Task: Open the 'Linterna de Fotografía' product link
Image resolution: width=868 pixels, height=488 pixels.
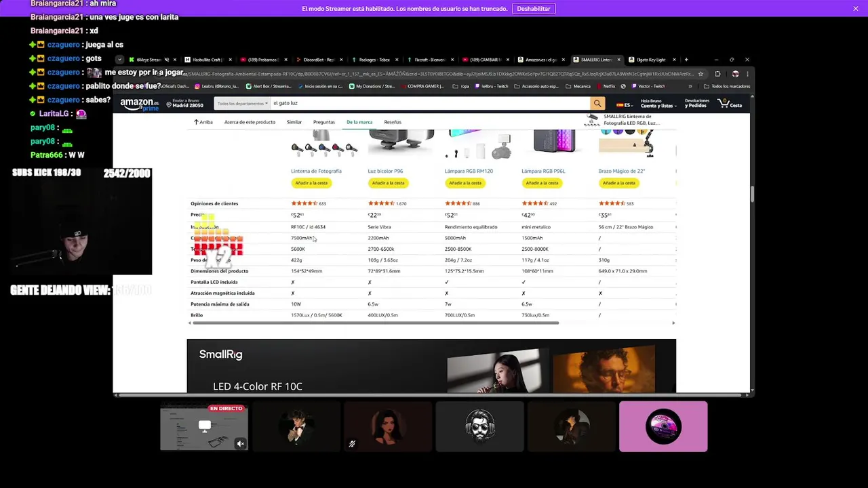Action: [x=316, y=171]
